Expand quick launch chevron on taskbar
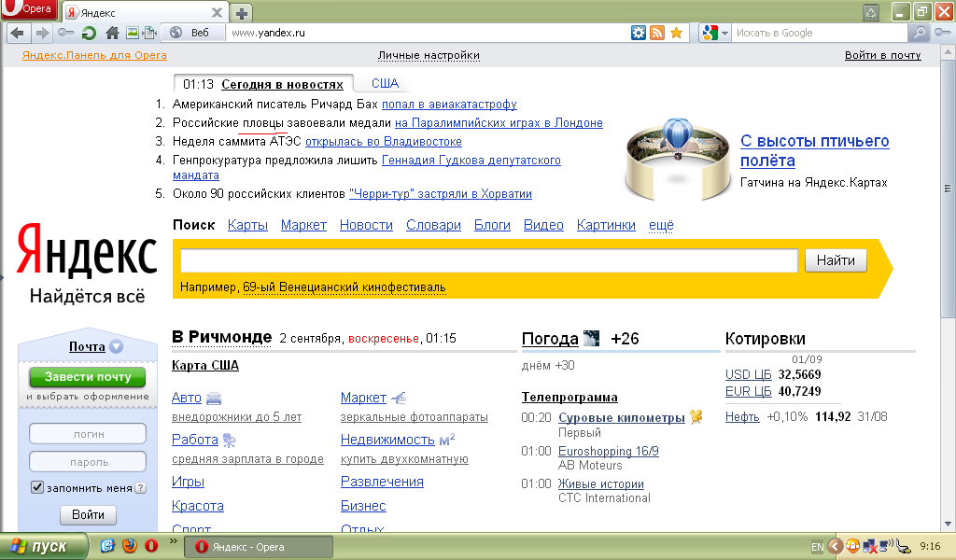The width and height of the screenshot is (956, 560). tap(173, 540)
